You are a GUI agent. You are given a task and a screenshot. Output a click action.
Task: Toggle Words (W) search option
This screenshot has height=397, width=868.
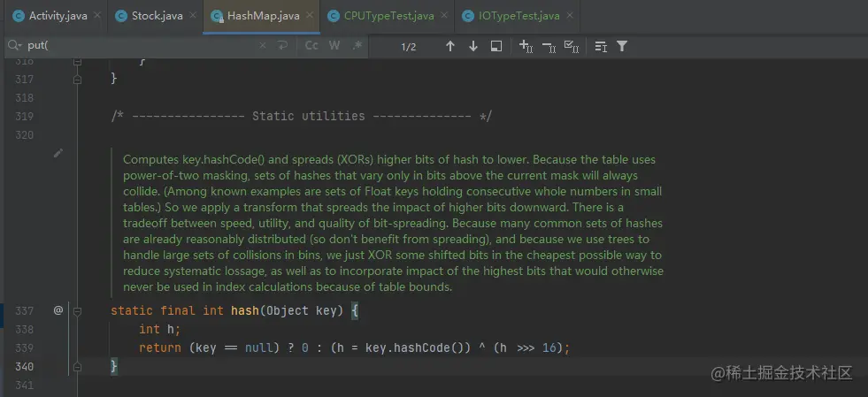click(334, 47)
